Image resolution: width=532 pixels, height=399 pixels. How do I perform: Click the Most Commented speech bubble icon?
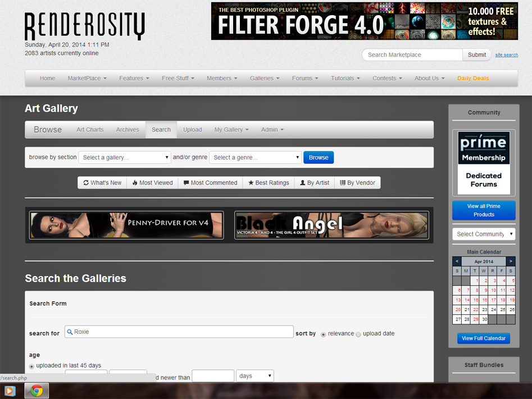pos(187,183)
